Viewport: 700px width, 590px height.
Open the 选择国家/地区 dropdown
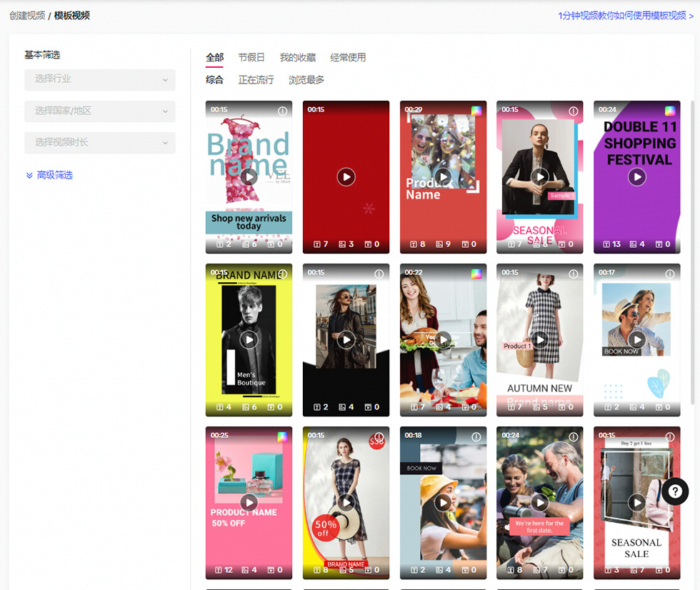(100, 111)
